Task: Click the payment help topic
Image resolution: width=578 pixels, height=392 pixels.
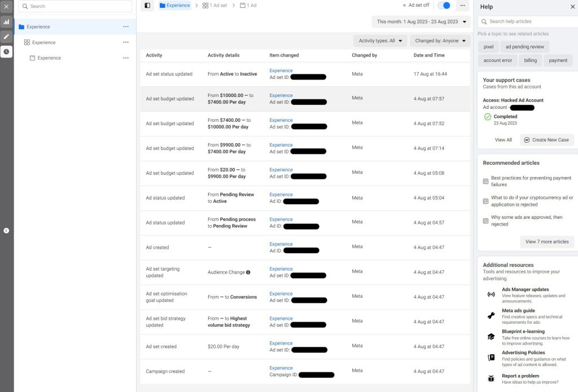Action: pos(558,60)
